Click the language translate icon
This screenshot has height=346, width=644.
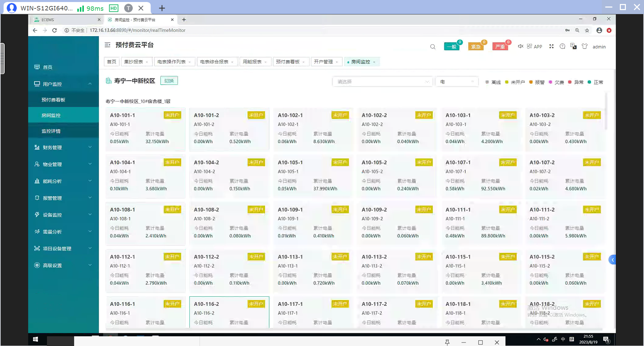(x=574, y=46)
